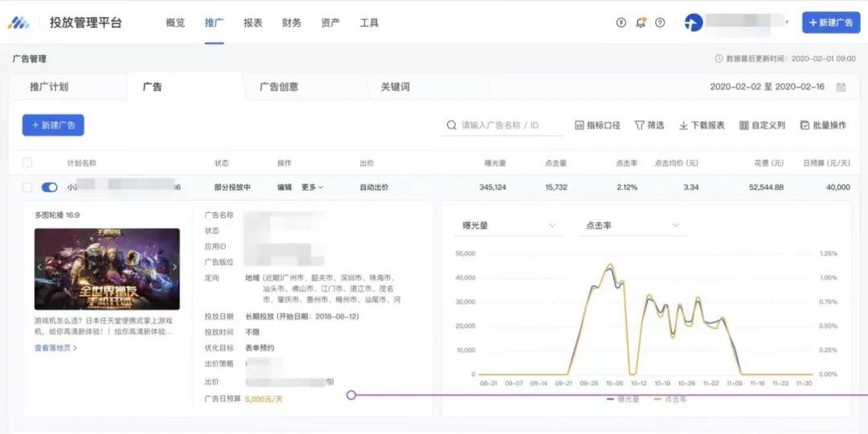
Task: Click date range 2020-02-02 至 2020-02-16
Action: tap(768, 87)
